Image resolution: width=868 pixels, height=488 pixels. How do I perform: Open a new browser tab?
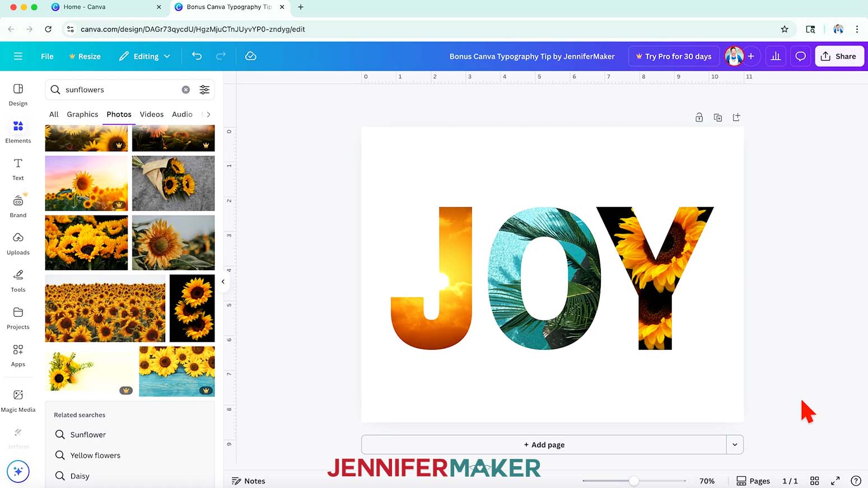[301, 7]
